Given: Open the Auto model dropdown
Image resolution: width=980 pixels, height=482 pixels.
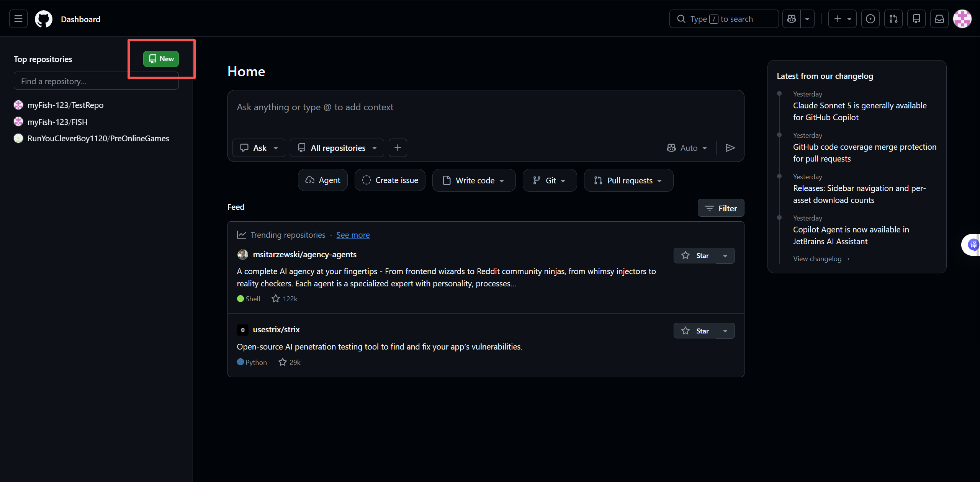Looking at the screenshot, I should (687, 148).
